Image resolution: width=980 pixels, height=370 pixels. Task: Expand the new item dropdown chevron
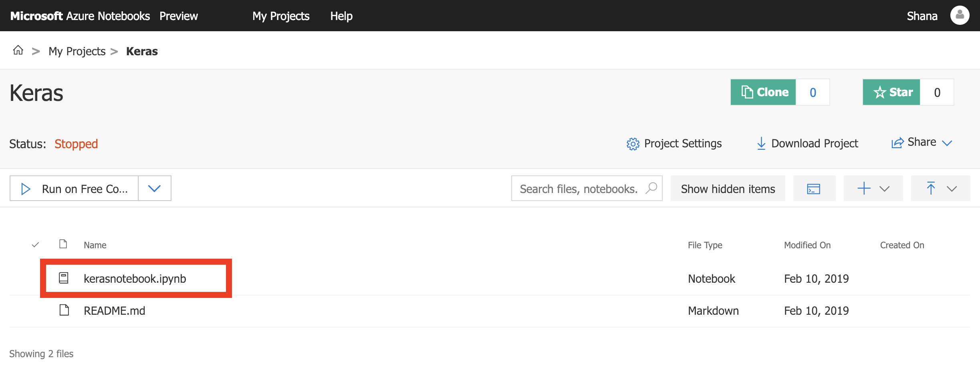pos(885,189)
